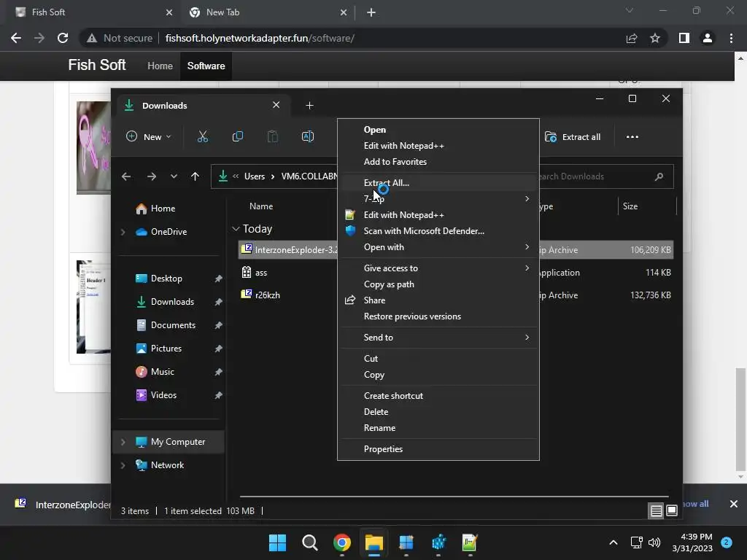The width and height of the screenshot is (747, 560).
Task: Expand the Open with submenu
Action: tap(438, 247)
